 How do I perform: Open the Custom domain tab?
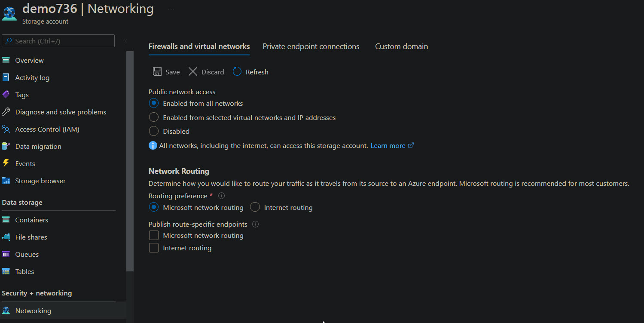click(401, 46)
